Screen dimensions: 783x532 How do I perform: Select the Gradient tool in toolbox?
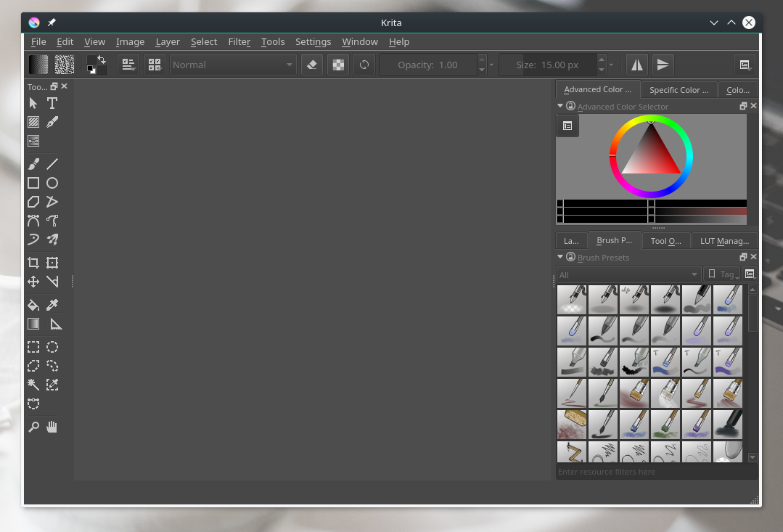click(33, 324)
